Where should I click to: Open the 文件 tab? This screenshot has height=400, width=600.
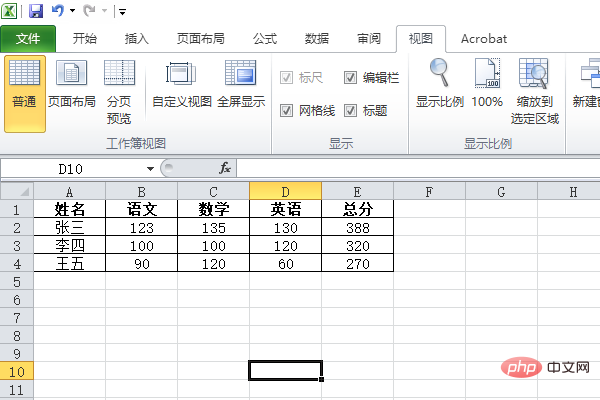(x=28, y=39)
